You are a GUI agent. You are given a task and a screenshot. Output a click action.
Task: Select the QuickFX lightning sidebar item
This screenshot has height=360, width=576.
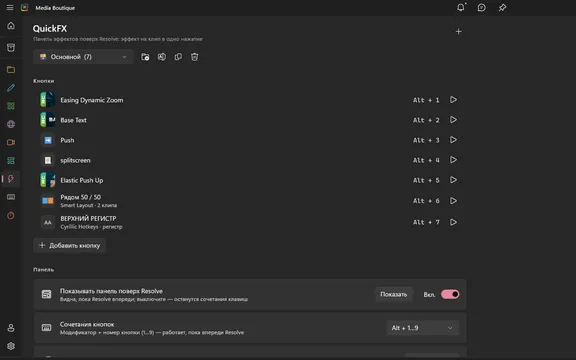tap(11, 179)
